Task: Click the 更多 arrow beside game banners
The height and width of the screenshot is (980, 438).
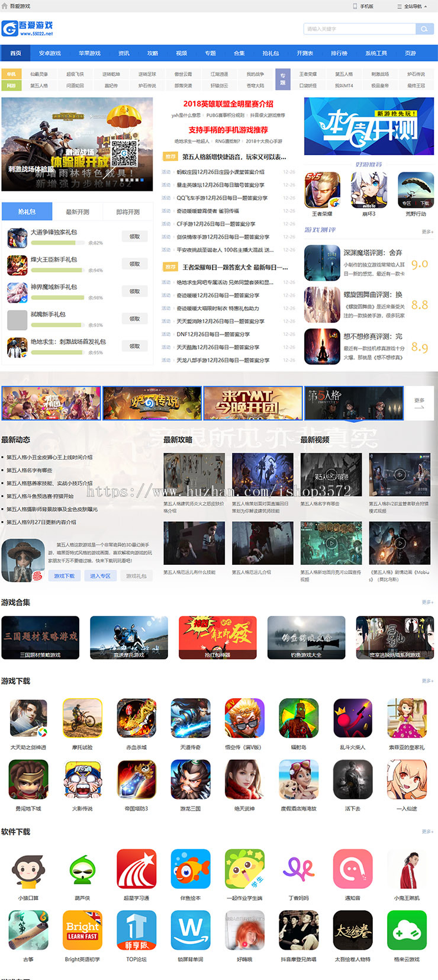Action: click(419, 403)
